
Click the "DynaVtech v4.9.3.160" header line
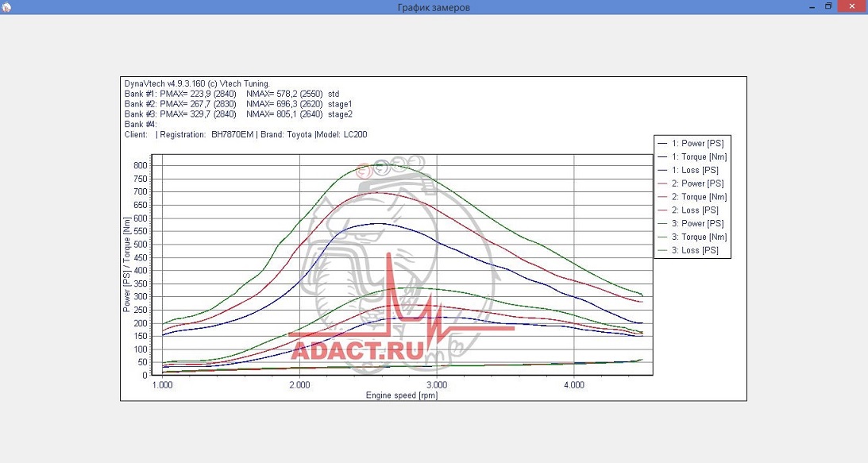click(197, 83)
